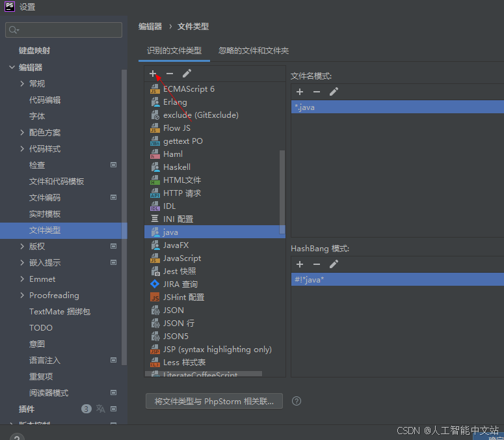Open the 键盘映射 settings page
504x440 pixels.
pos(34,51)
